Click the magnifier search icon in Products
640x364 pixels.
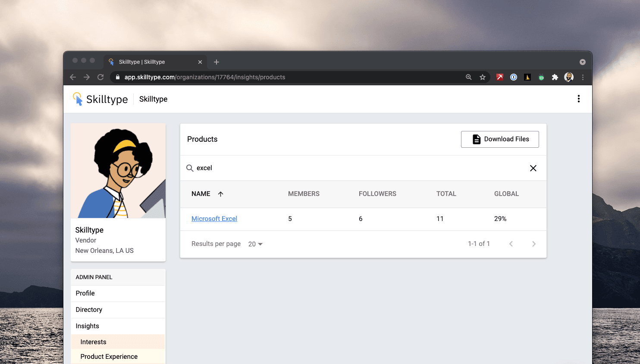pyautogui.click(x=190, y=168)
